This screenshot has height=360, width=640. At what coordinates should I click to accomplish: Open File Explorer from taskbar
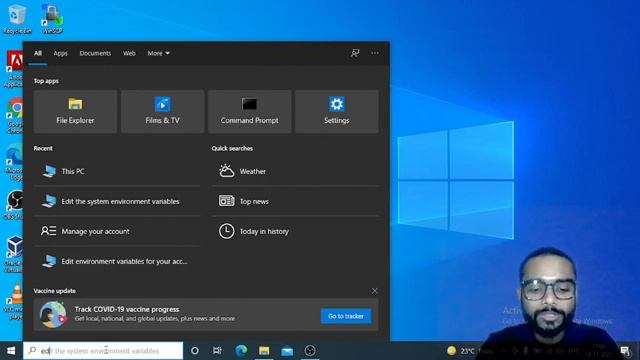[x=264, y=351]
